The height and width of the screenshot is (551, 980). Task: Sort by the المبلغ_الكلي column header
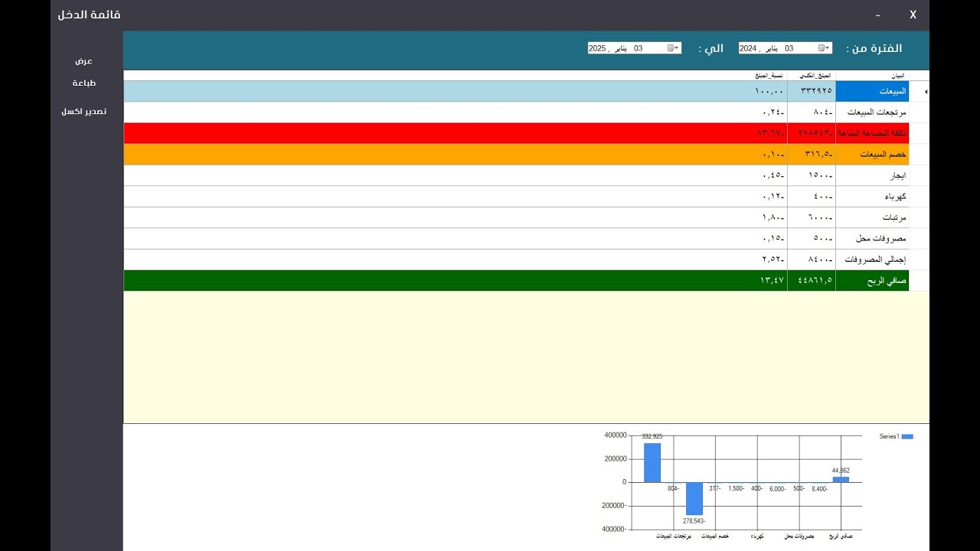812,76
